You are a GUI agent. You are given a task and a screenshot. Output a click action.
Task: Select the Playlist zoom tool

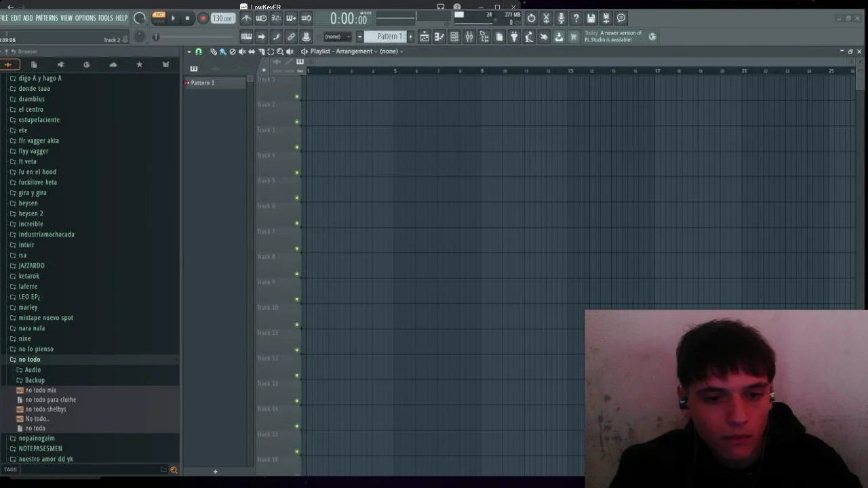[x=280, y=52]
